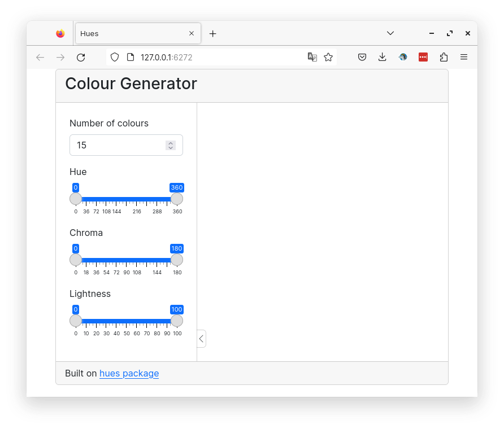Open the Firefox hamburger menu
The height and width of the screenshot is (429, 504).
464,57
